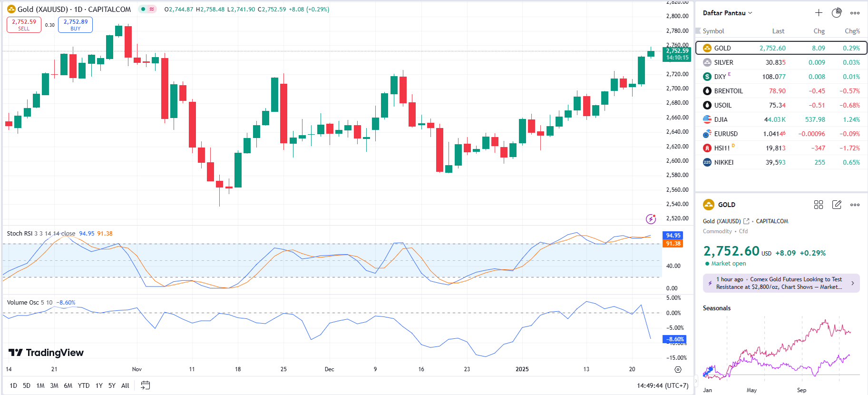Open the watchlist three-dots menu
Viewport: 868px width, 395px height.
(855, 13)
